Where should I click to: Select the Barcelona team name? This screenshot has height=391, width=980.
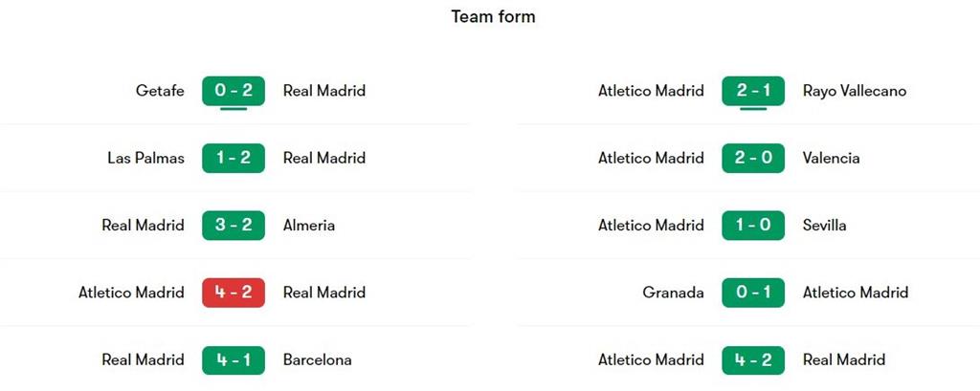pos(317,360)
